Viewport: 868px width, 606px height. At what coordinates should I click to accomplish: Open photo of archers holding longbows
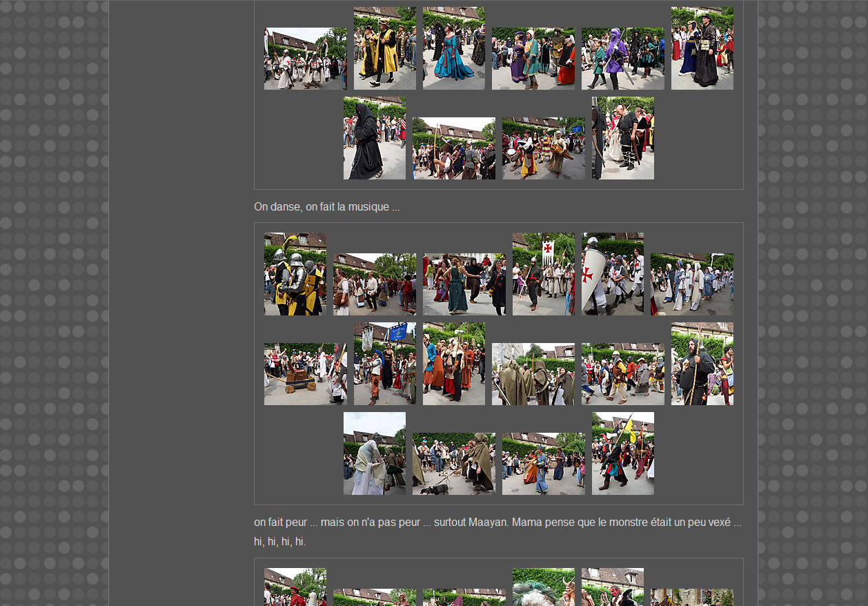453,148
